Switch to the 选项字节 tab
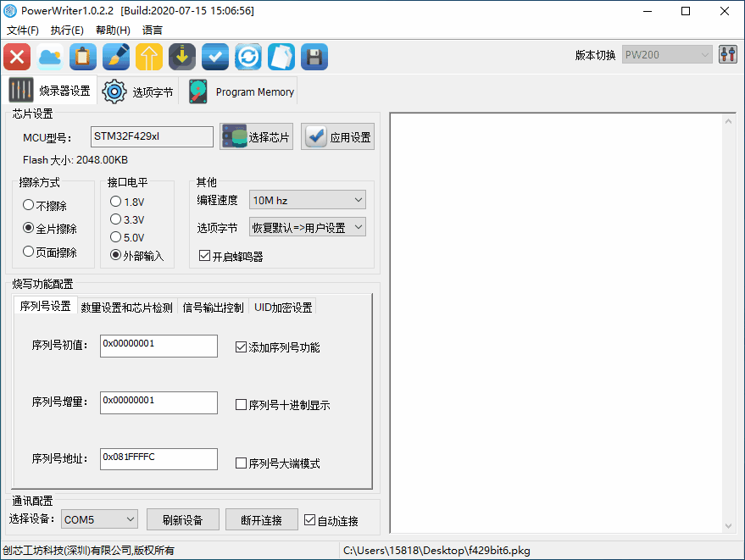The image size is (745, 560). pos(138,91)
